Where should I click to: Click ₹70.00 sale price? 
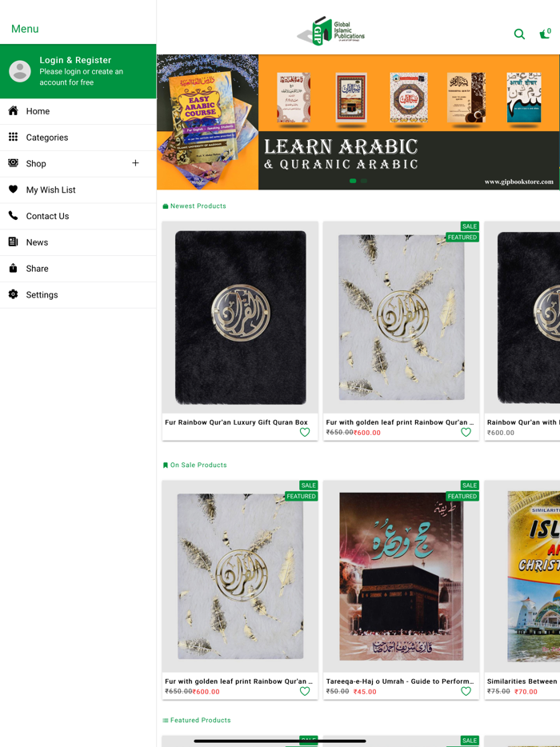(526, 692)
